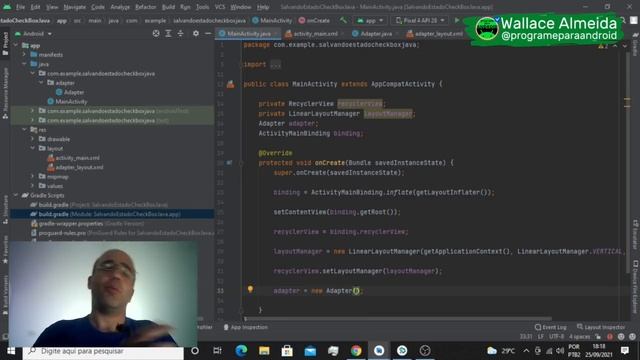The height and width of the screenshot is (360, 640).
Task: Collapse the res folder node
Action: (24, 129)
